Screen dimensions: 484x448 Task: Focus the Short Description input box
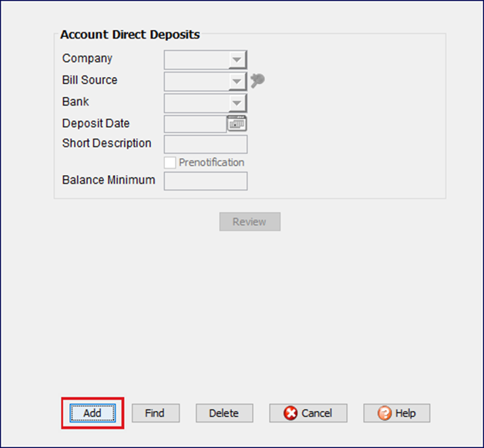(206, 144)
